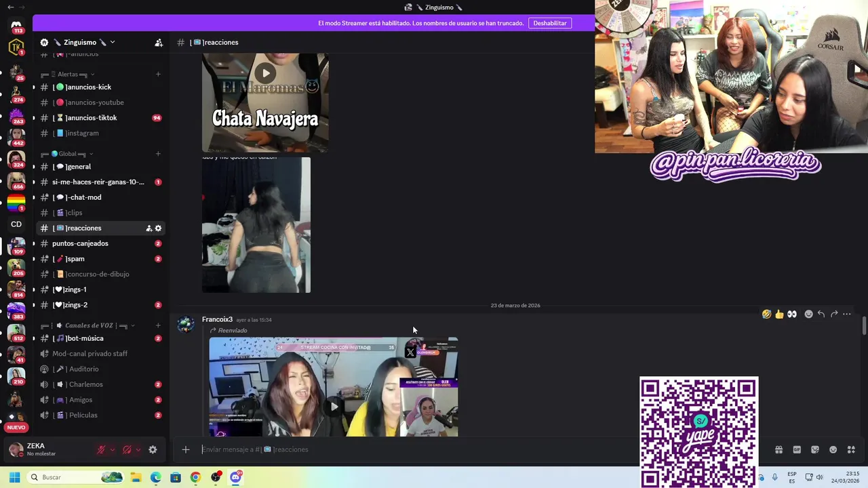React with the laughing emoji on Francoix3's message
The image size is (868, 488).
pyautogui.click(x=766, y=314)
